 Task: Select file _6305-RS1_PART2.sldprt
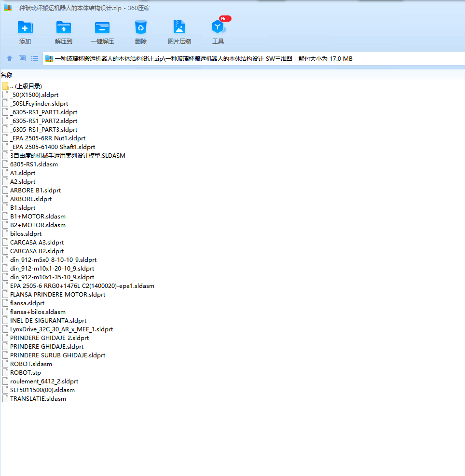point(43,121)
